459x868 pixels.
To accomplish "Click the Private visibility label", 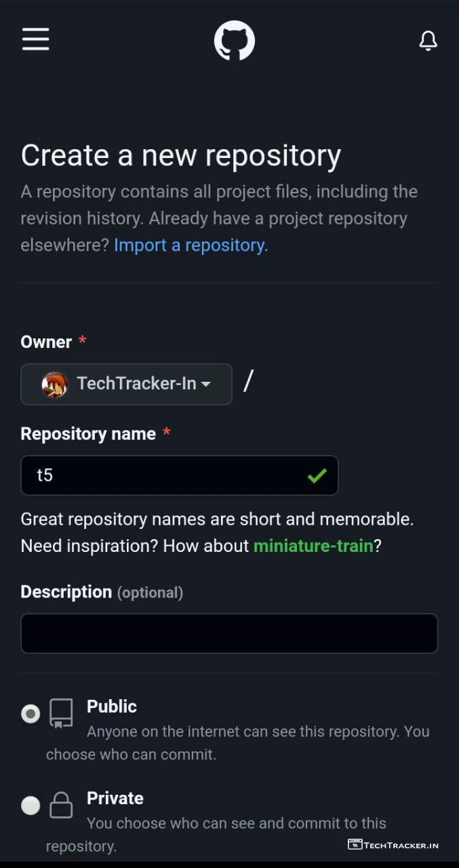I will pos(115,798).
